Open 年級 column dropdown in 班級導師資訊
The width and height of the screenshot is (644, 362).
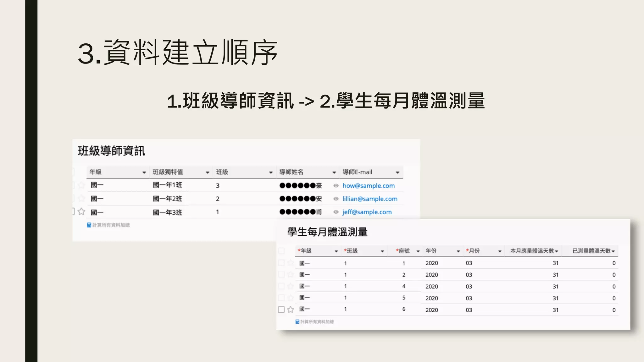pyautogui.click(x=144, y=173)
